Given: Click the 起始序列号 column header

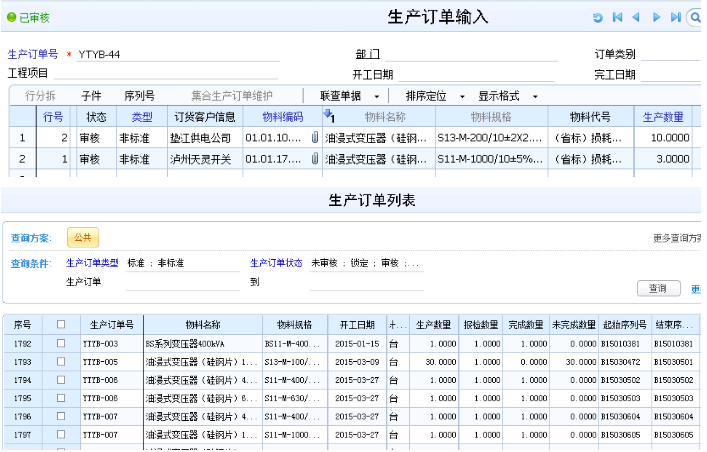Looking at the screenshot, I should pos(624,324).
